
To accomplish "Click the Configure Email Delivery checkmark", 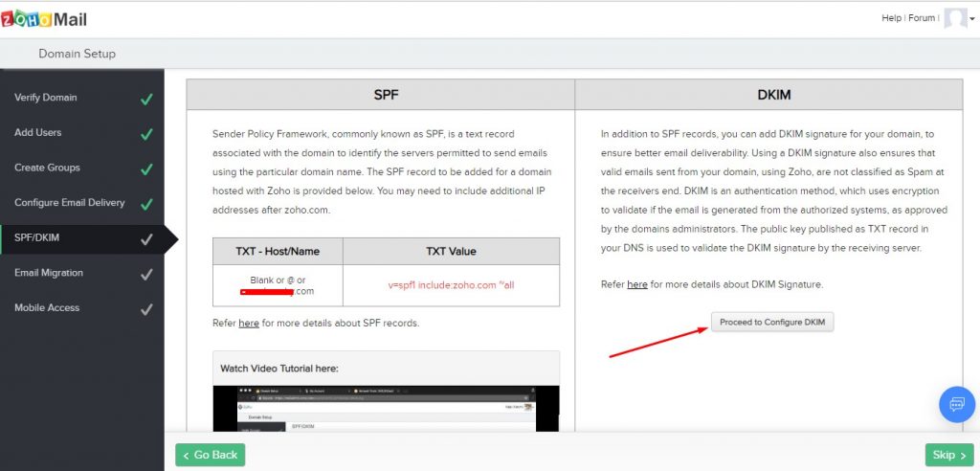I will coord(146,204).
